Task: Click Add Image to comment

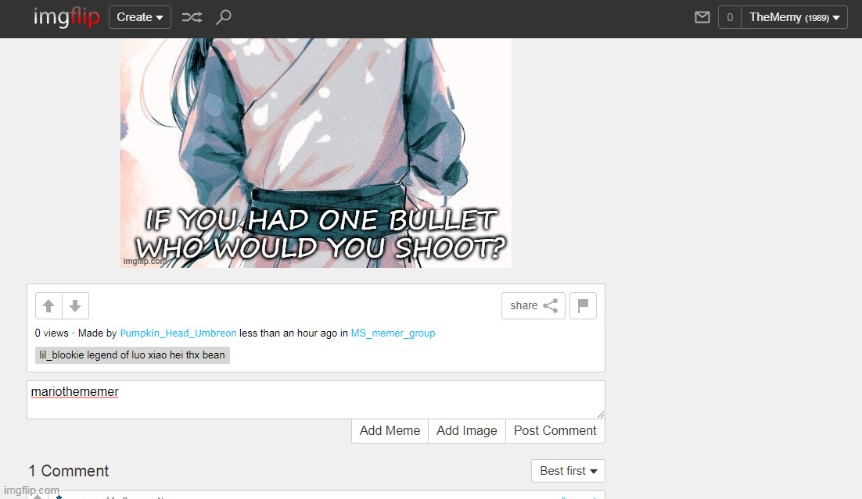Action: coord(467,431)
